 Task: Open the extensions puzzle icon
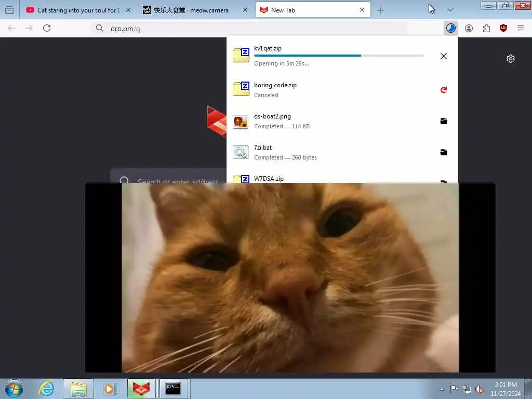[x=486, y=28]
